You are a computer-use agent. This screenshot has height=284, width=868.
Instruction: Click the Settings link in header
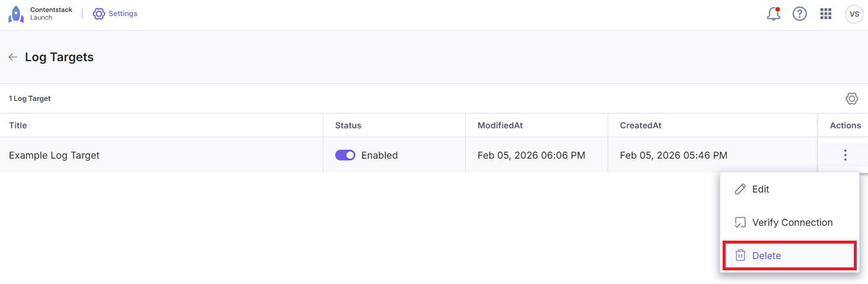coord(123,14)
